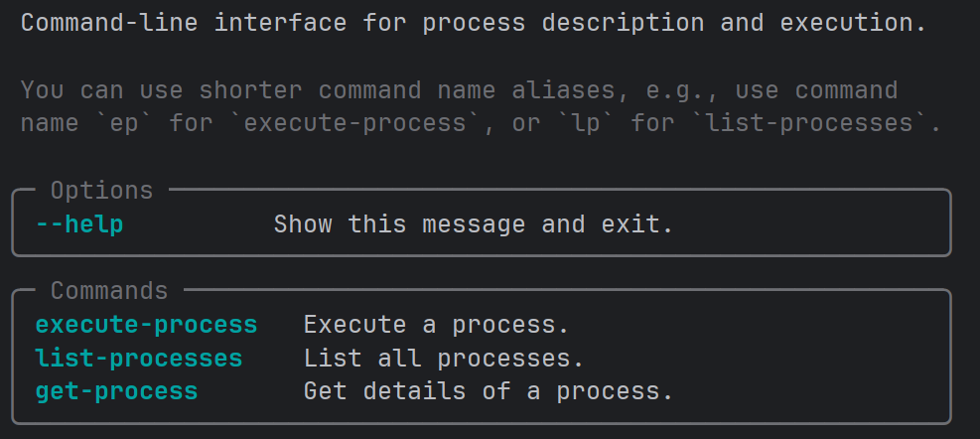Image resolution: width=980 pixels, height=439 pixels.
Task: Click `execute-process` in the alias hint line
Action: click(353, 124)
